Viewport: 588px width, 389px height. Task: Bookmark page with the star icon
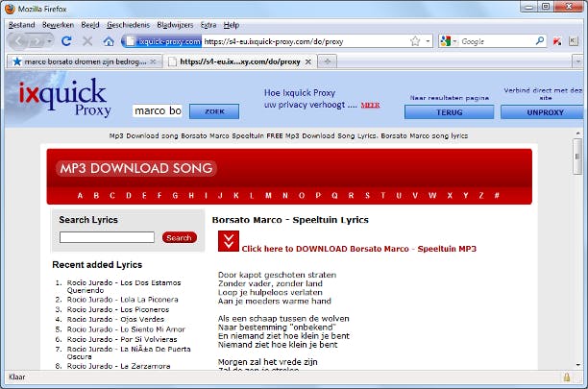pyautogui.click(x=415, y=41)
